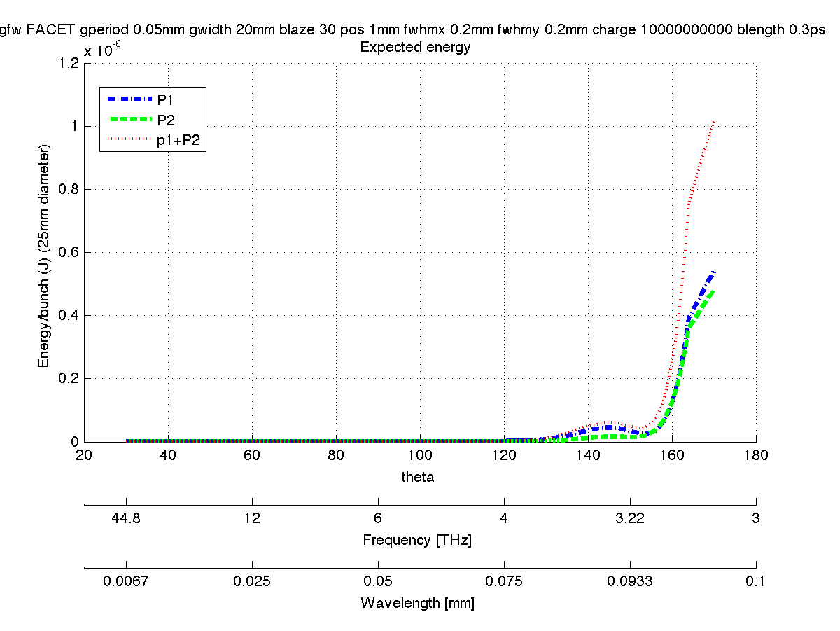The image size is (840, 631).
Task: Click the blue P1 curve's upper end
Action: click(x=713, y=272)
